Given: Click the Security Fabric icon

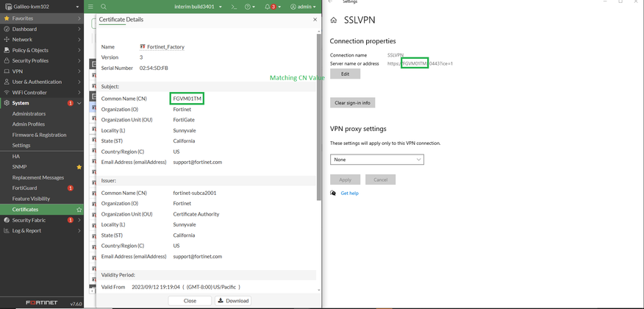Looking at the screenshot, I should [x=7, y=220].
